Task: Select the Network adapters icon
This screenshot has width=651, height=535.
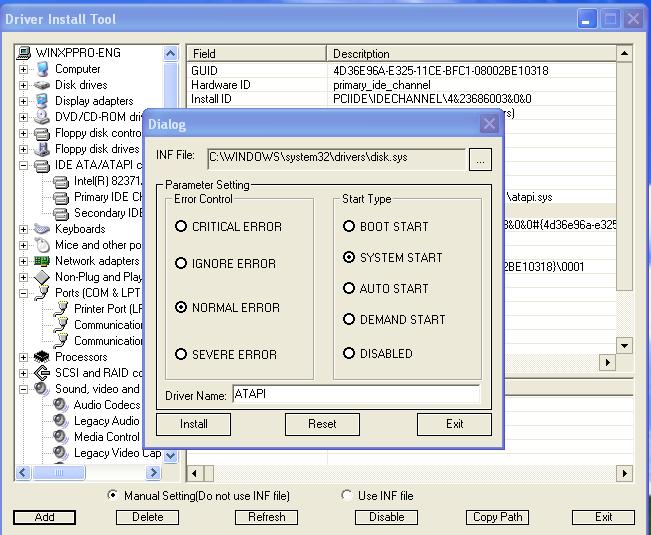Action: 42,261
